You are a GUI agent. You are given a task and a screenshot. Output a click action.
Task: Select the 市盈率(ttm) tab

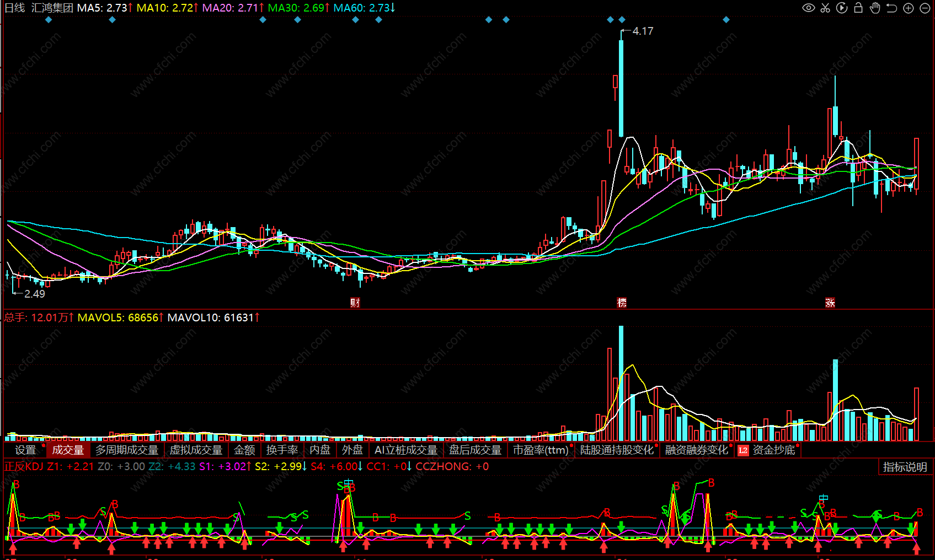[541, 450]
